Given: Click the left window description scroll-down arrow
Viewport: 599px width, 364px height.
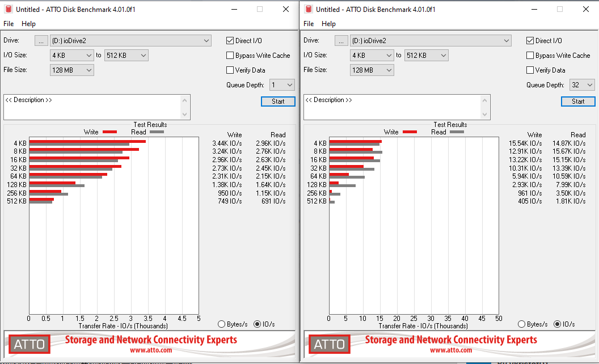Looking at the screenshot, I should (185, 114).
